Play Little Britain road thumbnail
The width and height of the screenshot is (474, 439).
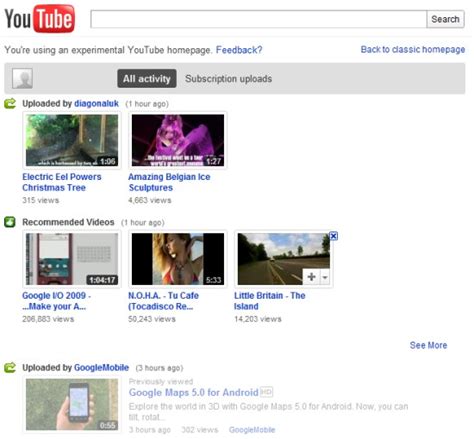pos(283,259)
